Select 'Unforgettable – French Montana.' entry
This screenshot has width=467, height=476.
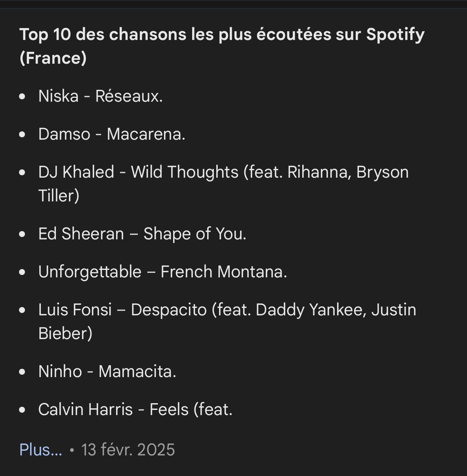163,272
